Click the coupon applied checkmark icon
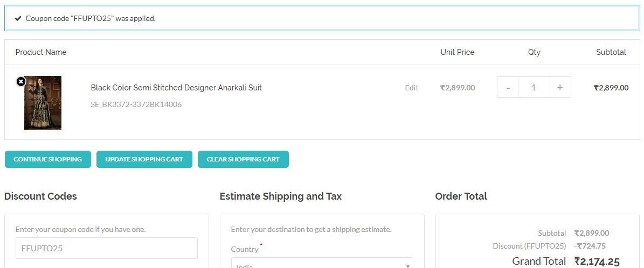The image size is (644, 268). click(18, 18)
